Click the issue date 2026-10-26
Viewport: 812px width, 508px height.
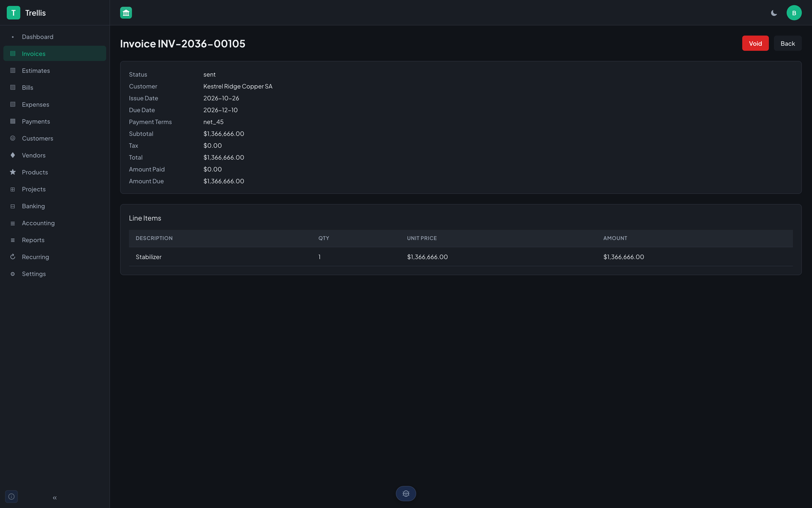pyautogui.click(x=221, y=98)
